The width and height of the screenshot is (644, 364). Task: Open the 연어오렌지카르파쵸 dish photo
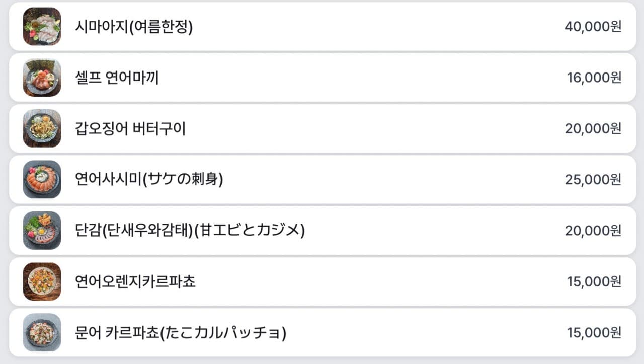click(x=42, y=281)
